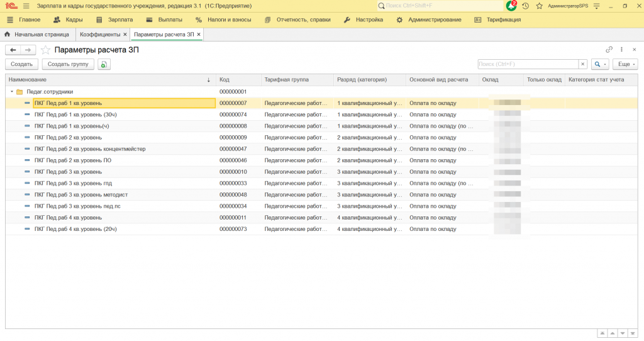
Task: Open the Администрирование menu
Action: pos(429,20)
